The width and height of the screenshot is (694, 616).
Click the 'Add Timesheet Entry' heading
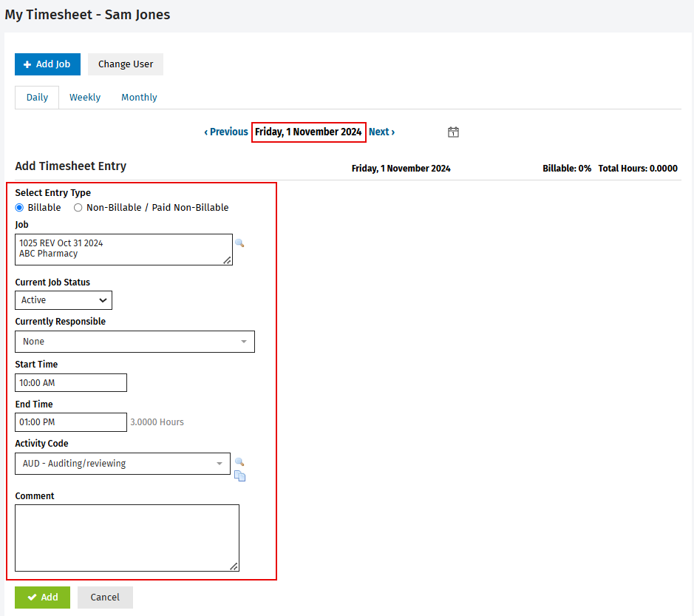pos(71,166)
